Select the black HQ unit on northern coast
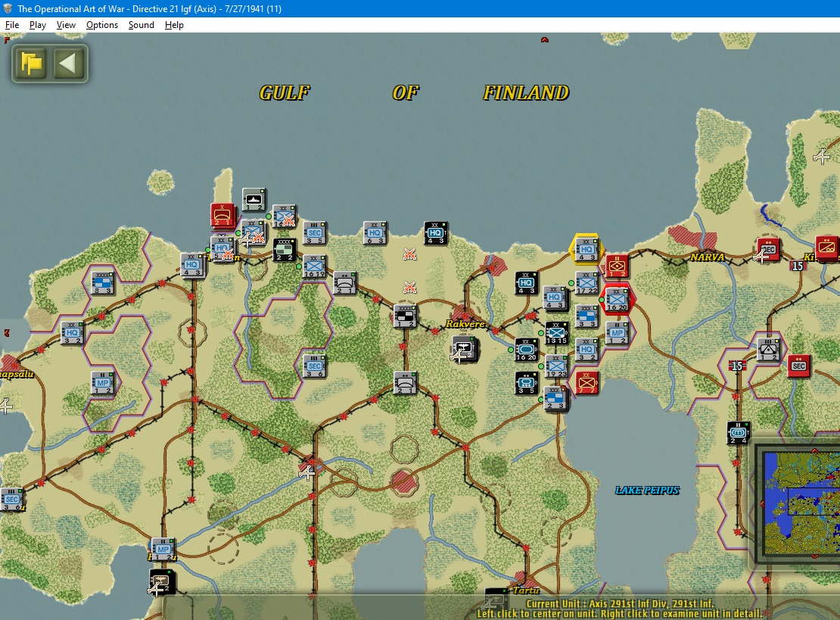 436,232
